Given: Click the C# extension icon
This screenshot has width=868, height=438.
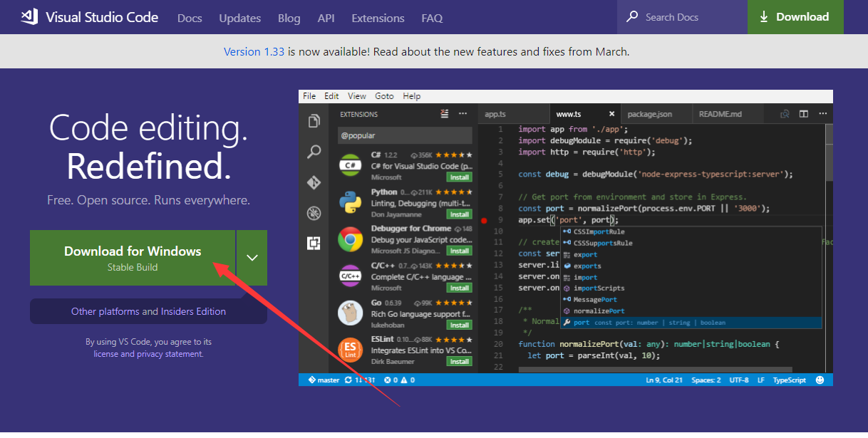Looking at the screenshot, I should (350, 165).
